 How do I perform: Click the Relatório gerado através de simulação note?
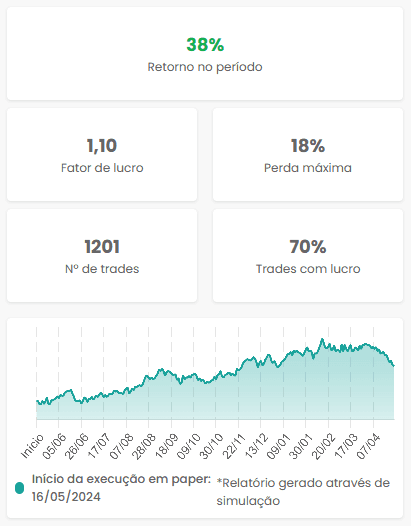tap(303, 492)
